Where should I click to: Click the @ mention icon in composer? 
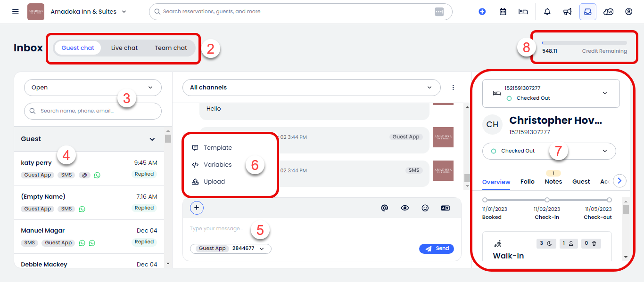pyautogui.click(x=385, y=208)
